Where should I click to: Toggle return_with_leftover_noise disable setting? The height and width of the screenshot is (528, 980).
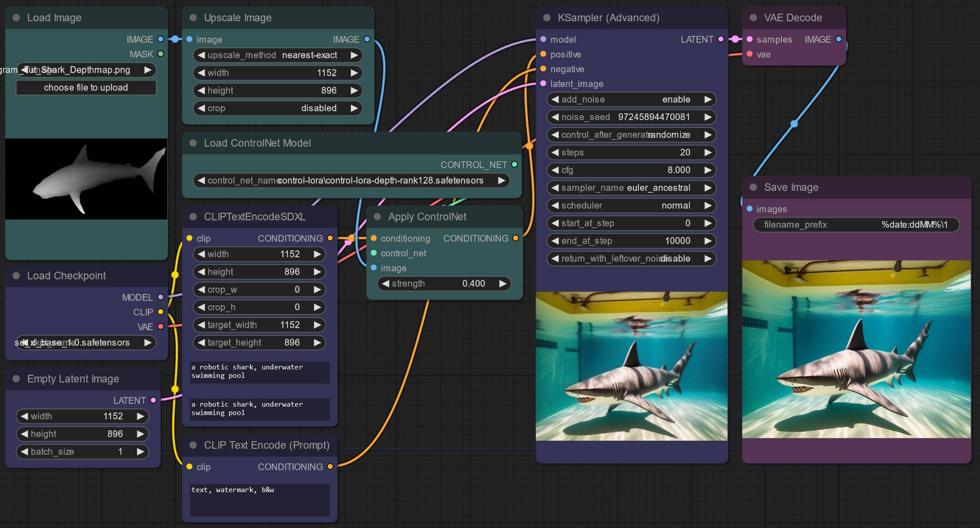631,258
